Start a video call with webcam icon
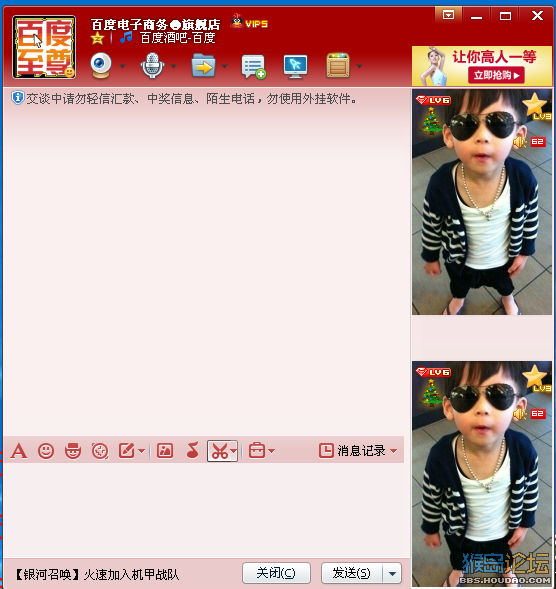 [x=101, y=65]
